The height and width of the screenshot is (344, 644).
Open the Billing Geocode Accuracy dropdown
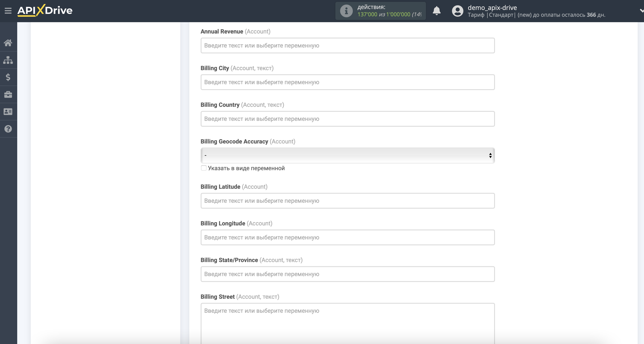tap(348, 155)
